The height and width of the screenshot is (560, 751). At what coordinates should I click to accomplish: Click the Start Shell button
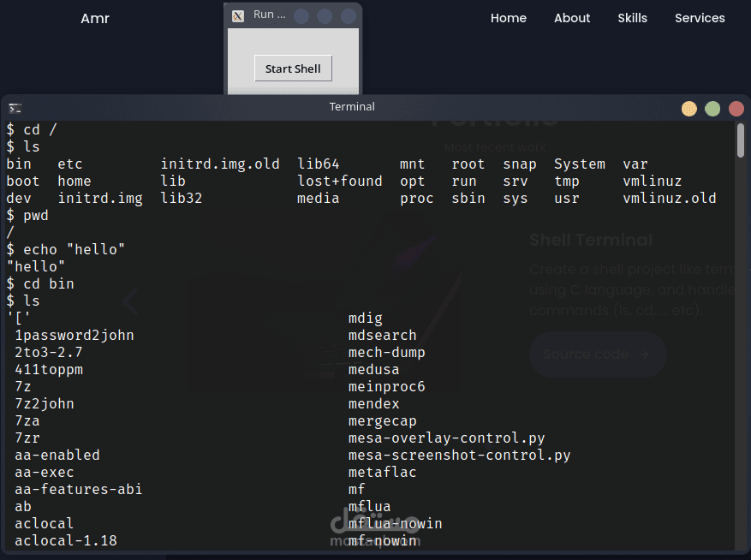293,69
